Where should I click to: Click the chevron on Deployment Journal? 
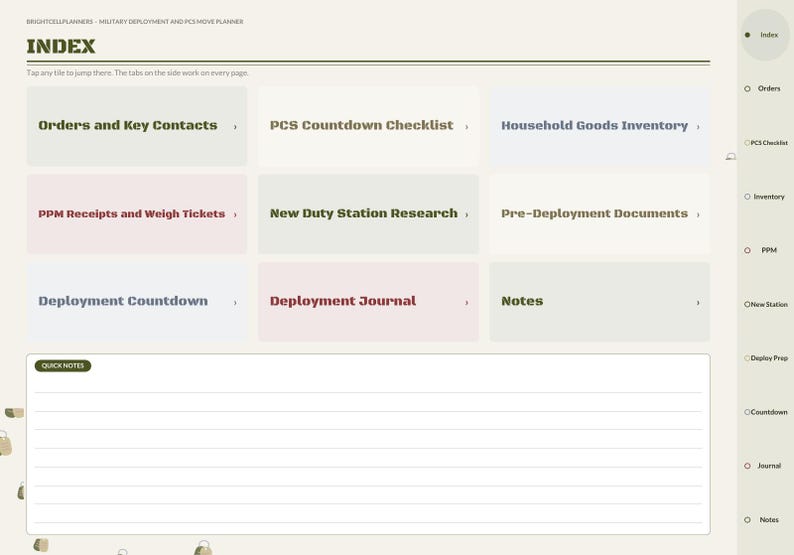466,303
